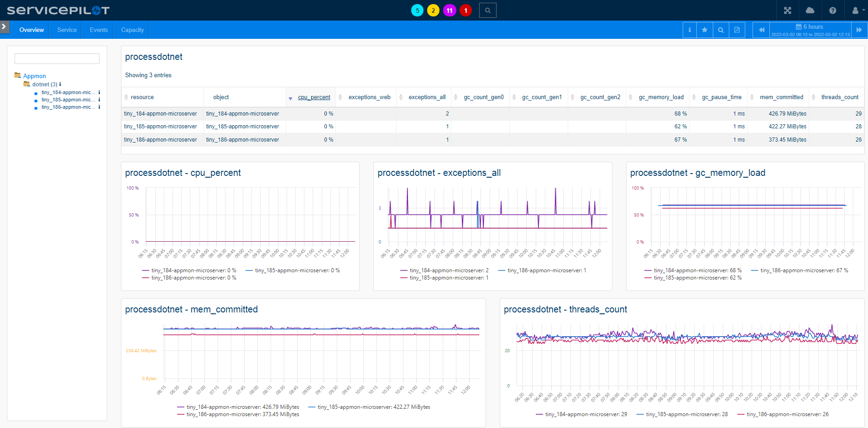Open the info panel via the i icon
The width and height of the screenshot is (868, 428).
(689, 30)
